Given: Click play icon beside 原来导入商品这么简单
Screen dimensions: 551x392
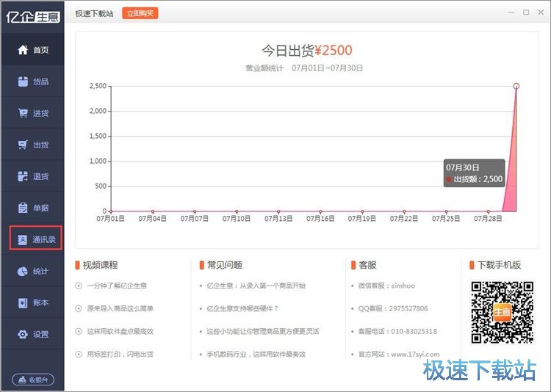Looking at the screenshot, I should (79, 309).
